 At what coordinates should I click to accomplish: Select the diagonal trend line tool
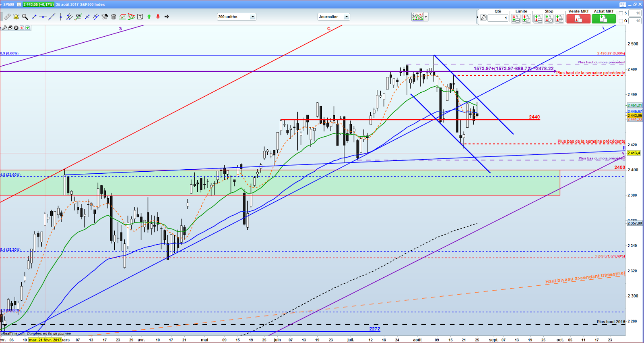(x=52, y=17)
